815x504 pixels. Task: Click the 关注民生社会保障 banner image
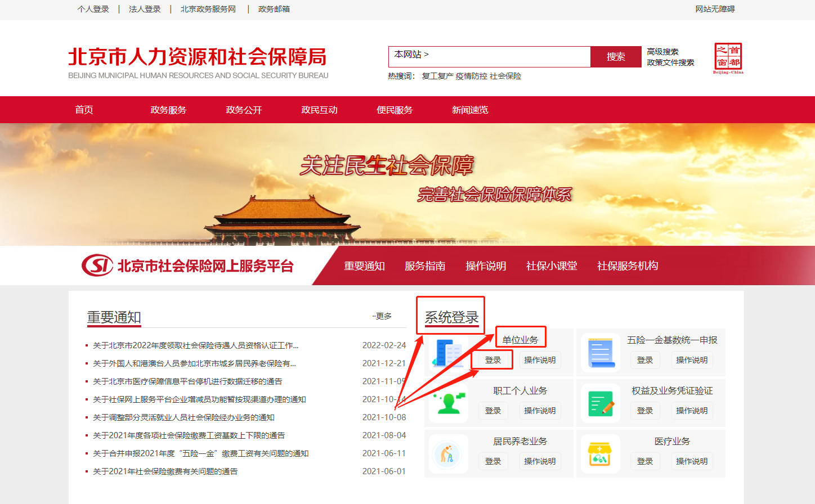click(x=407, y=184)
